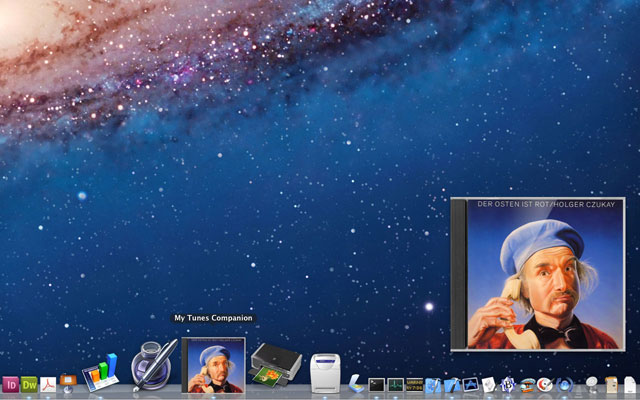
Task: Open the Instruments-style blue A screen icon
Action: [470, 384]
